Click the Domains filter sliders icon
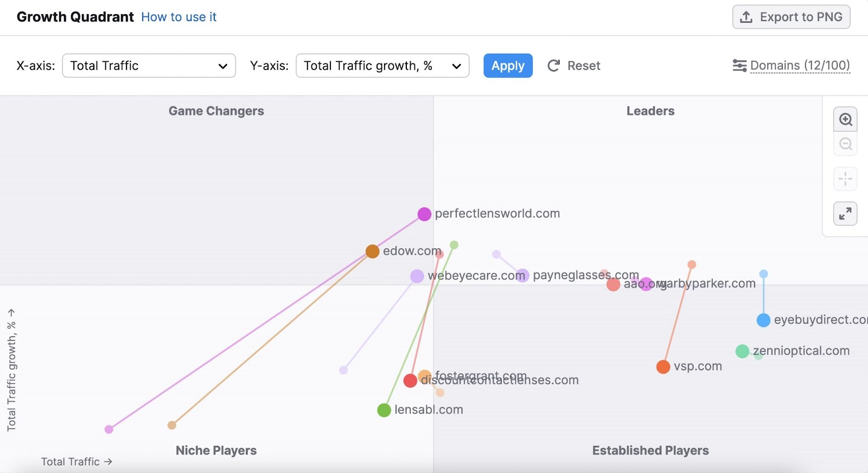This screenshot has height=473, width=868. pos(739,66)
